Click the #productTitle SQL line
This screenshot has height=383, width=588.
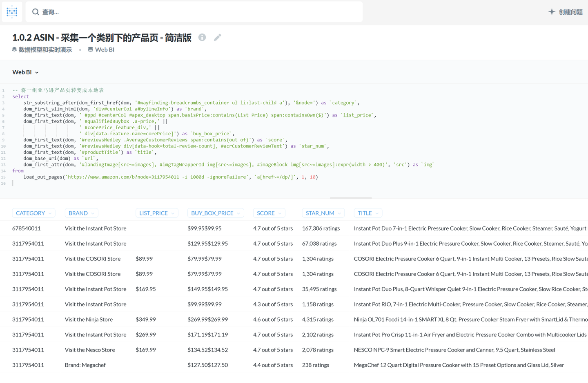pos(90,152)
